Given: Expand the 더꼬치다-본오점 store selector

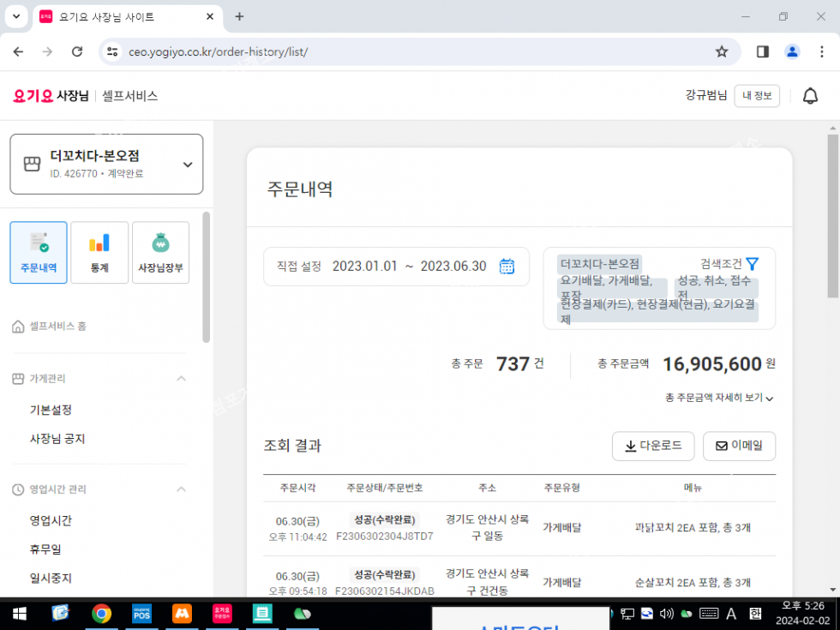Looking at the screenshot, I should tap(106, 164).
